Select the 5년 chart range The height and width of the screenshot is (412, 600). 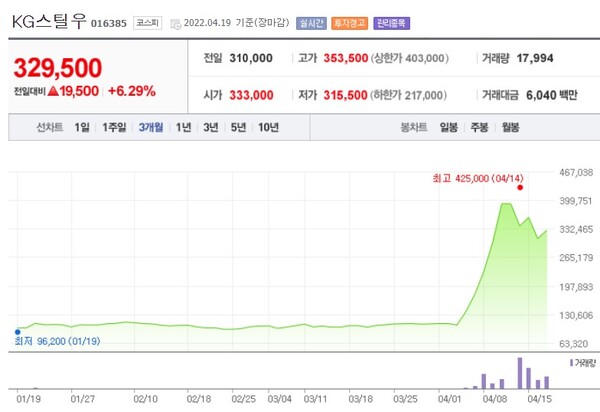(x=238, y=127)
